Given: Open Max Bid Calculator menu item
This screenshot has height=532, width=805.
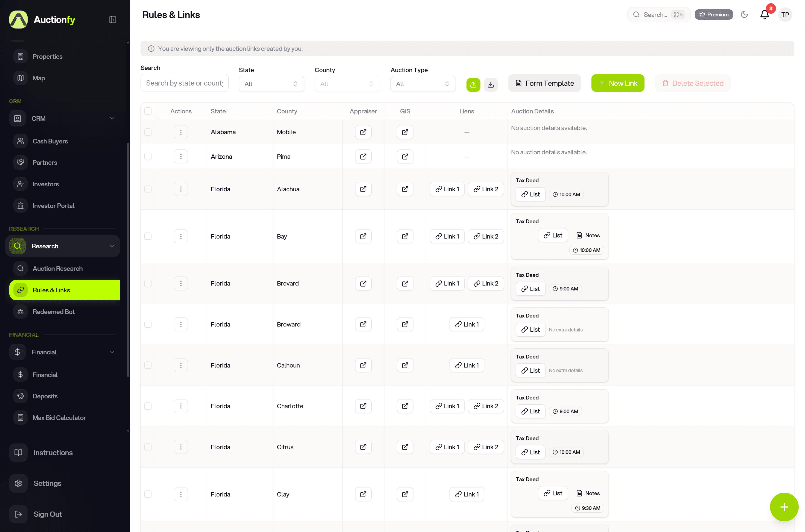Looking at the screenshot, I should coord(59,418).
